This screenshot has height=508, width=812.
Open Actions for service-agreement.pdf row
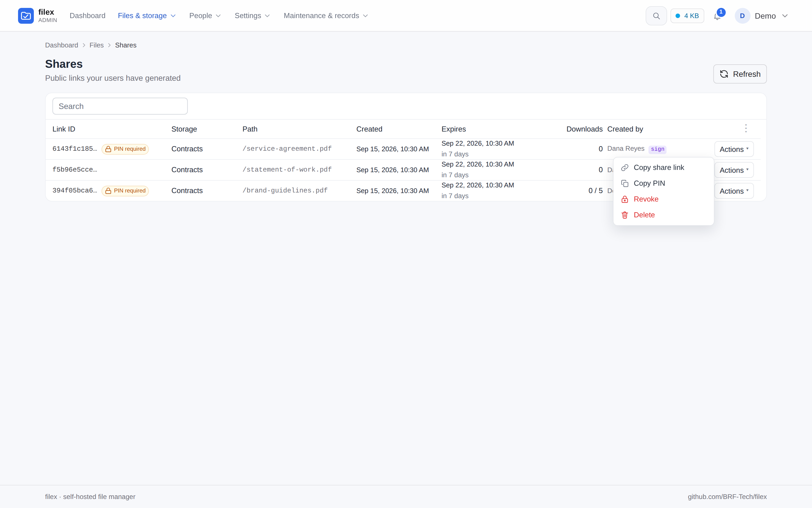734,149
